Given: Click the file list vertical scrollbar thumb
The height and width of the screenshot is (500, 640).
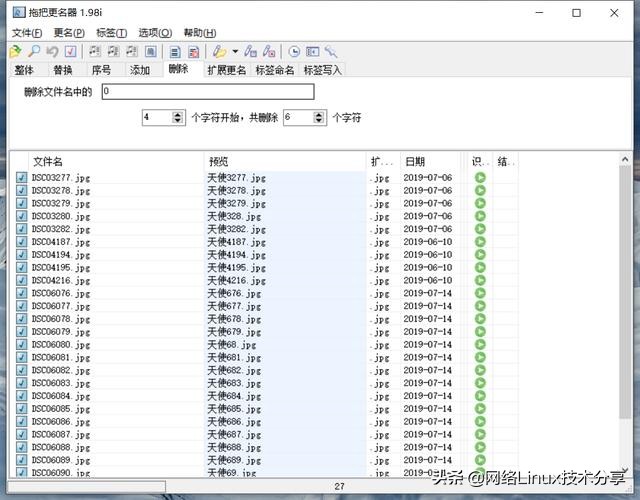Looking at the screenshot, I should pyautogui.click(x=624, y=292).
